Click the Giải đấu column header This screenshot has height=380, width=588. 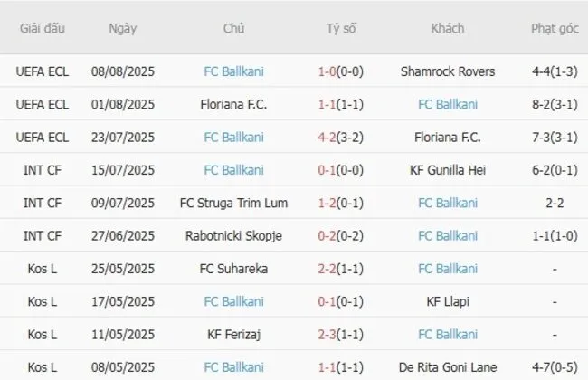(x=42, y=28)
